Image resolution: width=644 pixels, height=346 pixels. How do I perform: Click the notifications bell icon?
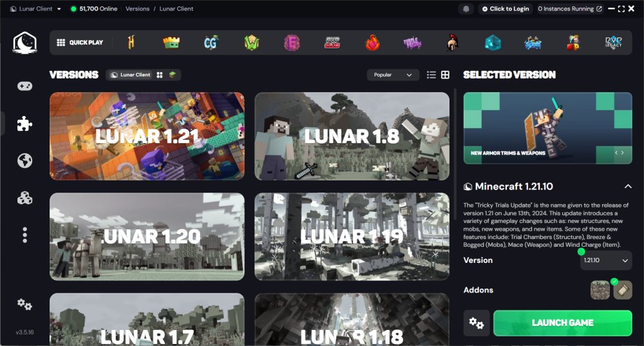tap(466, 8)
